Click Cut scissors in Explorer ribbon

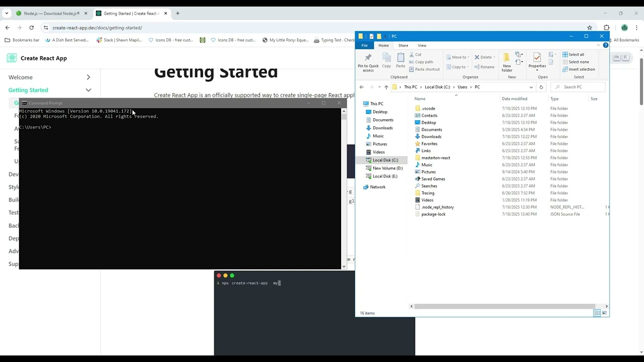tap(415, 55)
